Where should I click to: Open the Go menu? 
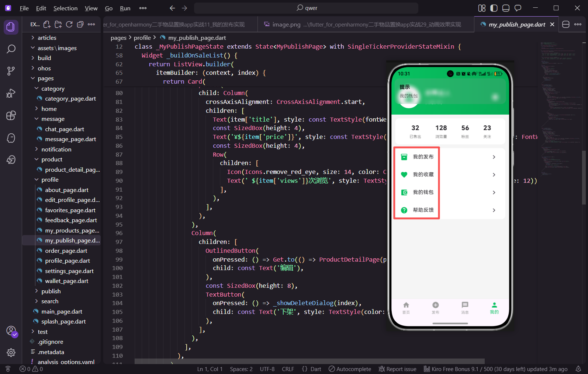[109, 8]
